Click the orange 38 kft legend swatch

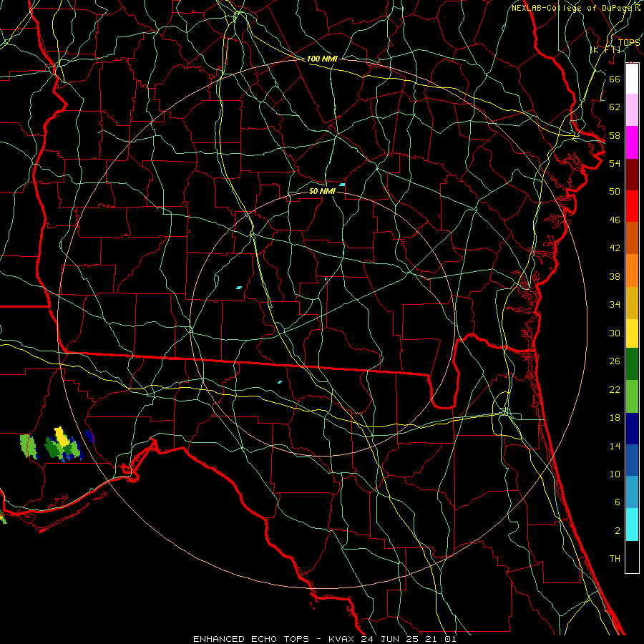pos(632,270)
